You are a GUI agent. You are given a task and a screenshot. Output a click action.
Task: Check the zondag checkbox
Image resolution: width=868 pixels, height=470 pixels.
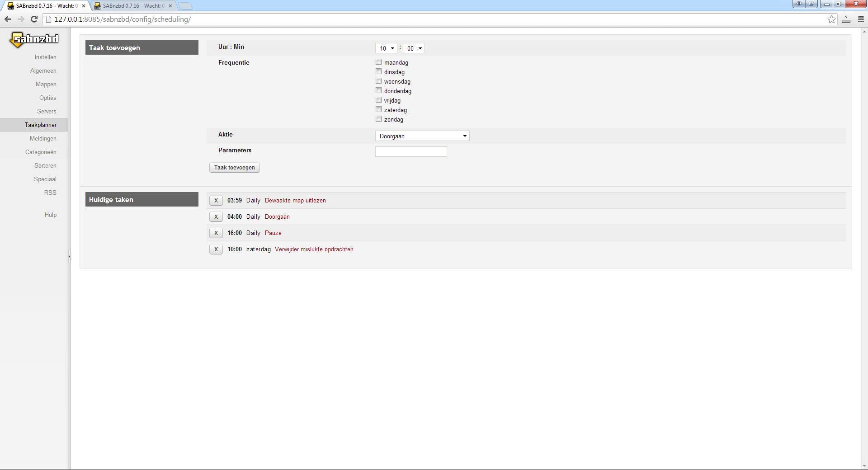point(379,119)
